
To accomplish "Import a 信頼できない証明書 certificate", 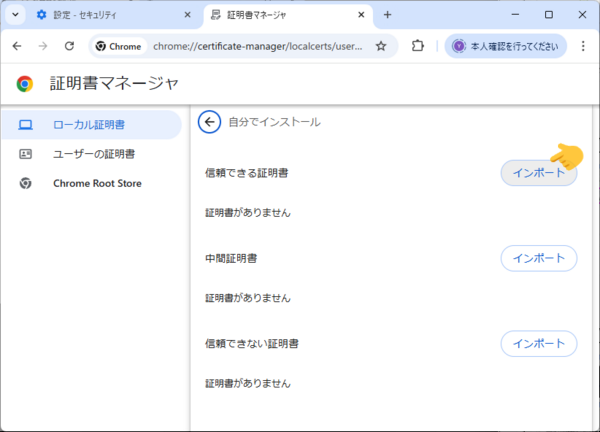I will [x=539, y=344].
